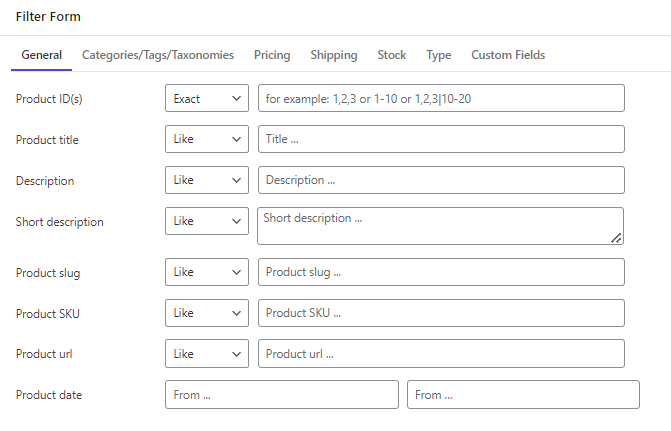Screen dimensions: 671x431
Task: Click the Short description textarea resize handle
Action: [616, 238]
